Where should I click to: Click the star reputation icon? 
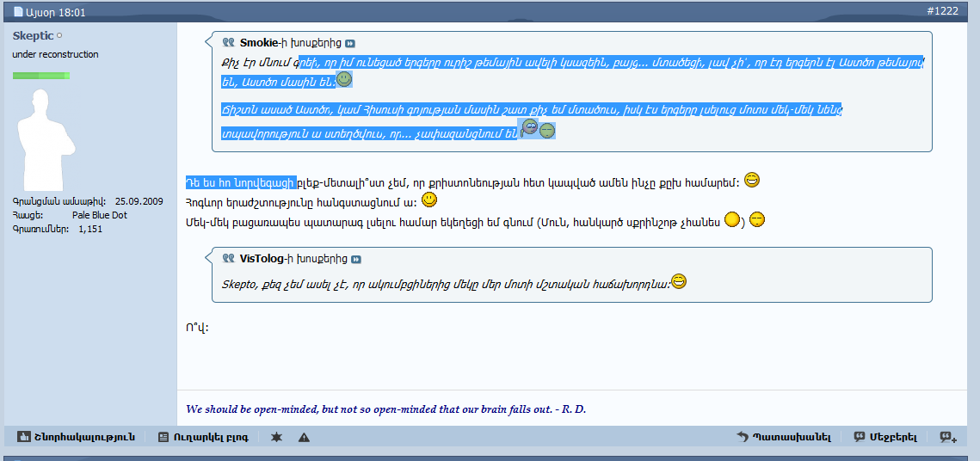276,437
